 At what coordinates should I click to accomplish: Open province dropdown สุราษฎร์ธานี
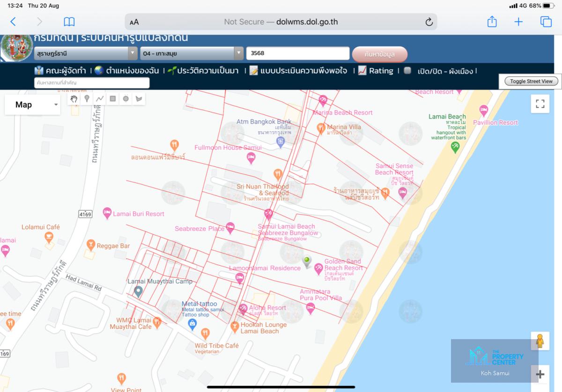pos(86,53)
